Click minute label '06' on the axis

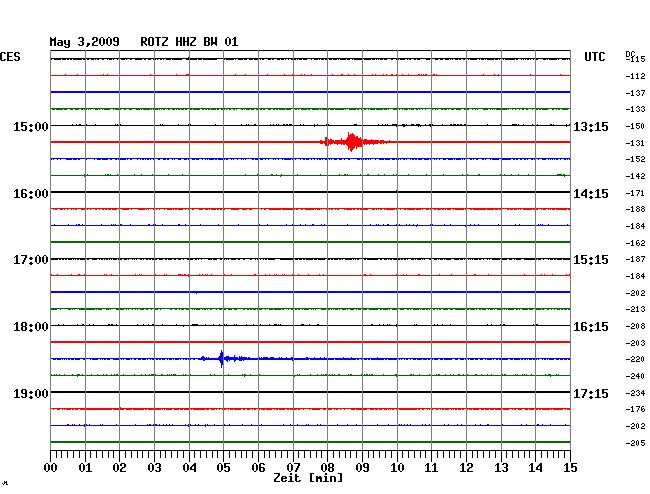tap(258, 468)
